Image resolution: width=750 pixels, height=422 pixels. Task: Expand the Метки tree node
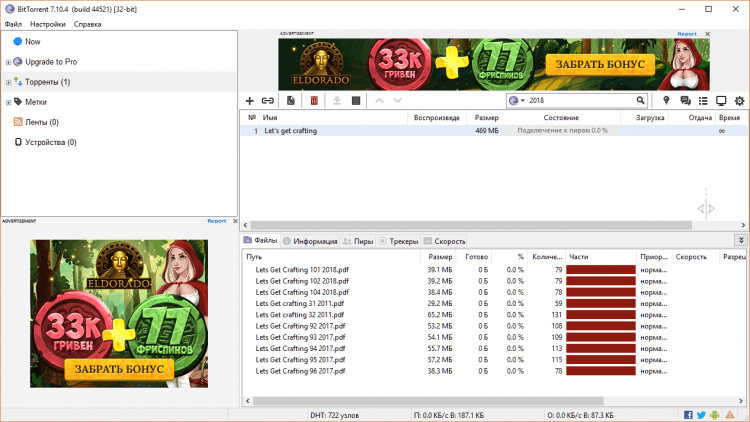[x=8, y=102]
